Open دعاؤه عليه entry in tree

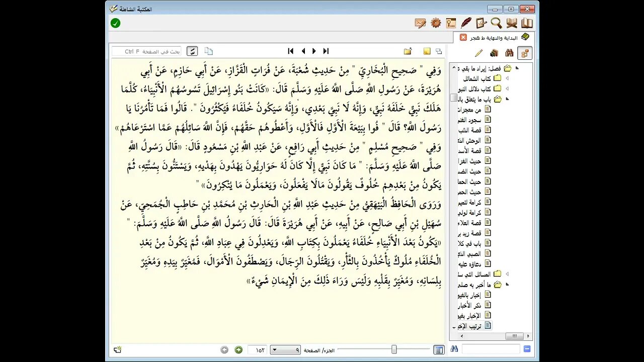click(x=474, y=264)
